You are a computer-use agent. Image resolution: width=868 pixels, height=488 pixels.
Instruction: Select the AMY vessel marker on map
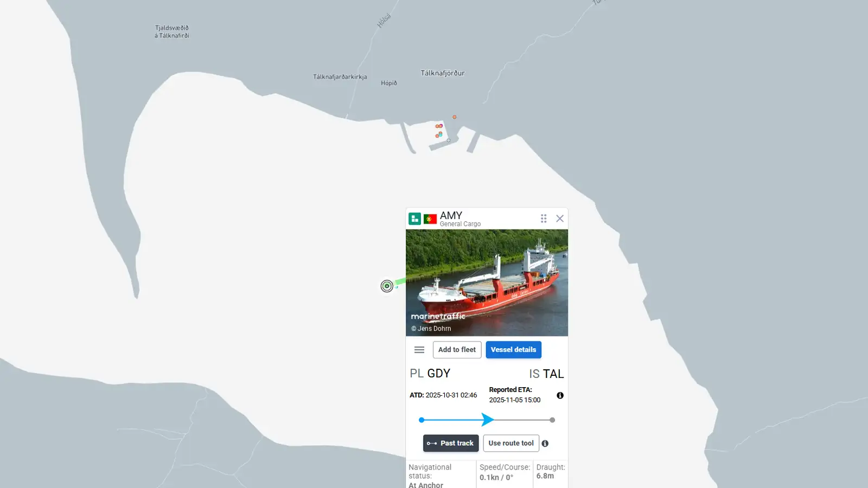tap(387, 286)
